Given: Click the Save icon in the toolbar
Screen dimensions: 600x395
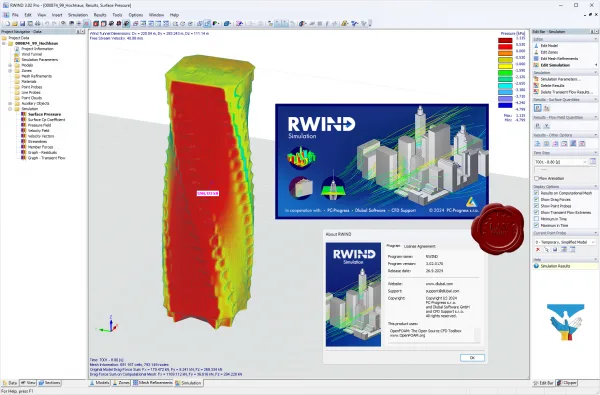Looking at the screenshot, I should coord(23,24).
